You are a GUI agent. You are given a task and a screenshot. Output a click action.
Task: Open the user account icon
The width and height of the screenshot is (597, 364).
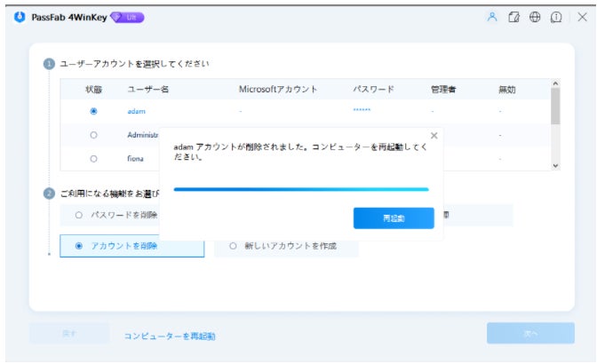tap(492, 17)
